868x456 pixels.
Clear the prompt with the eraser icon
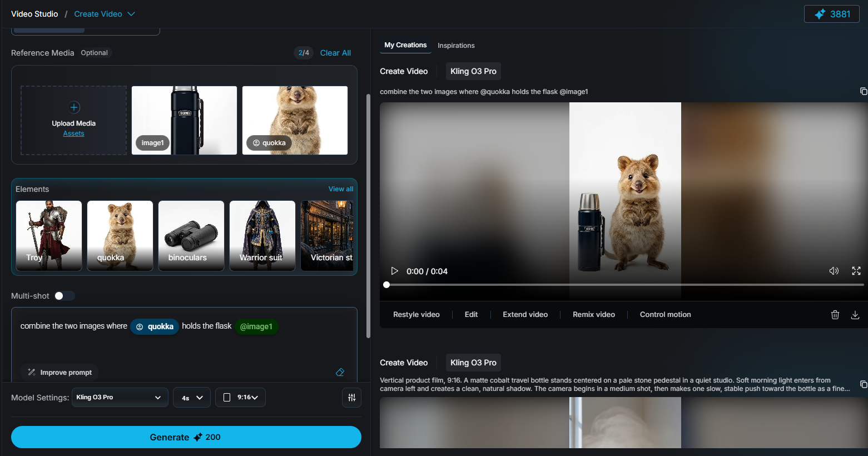[x=340, y=372]
